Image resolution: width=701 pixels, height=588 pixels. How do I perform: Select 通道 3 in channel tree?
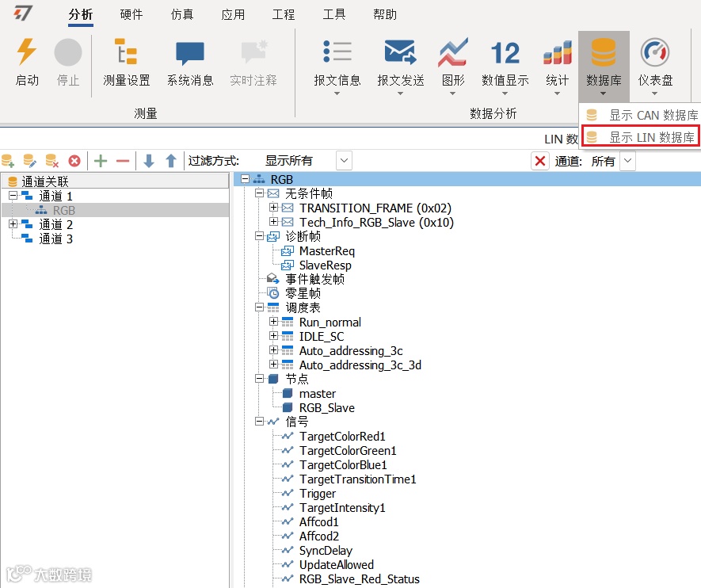coord(55,239)
